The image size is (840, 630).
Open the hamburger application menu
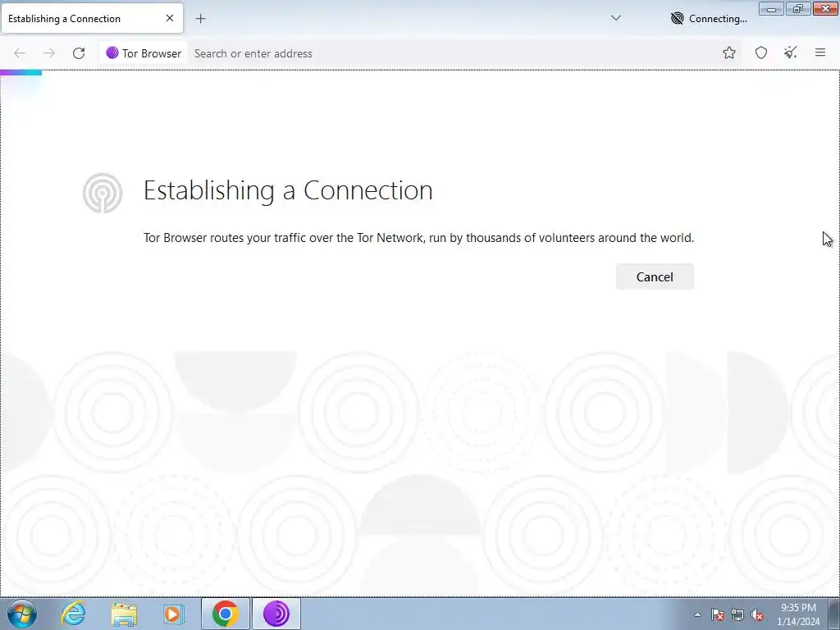[819, 52]
